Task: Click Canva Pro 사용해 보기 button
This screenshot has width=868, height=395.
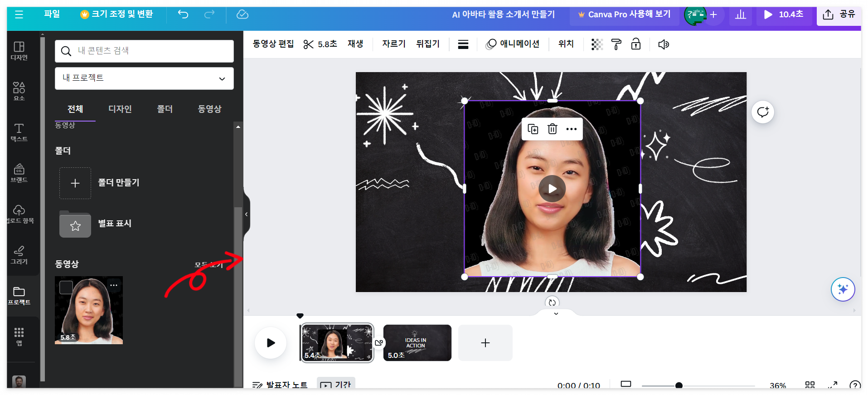Action: pyautogui.click(x=624, y=15)
